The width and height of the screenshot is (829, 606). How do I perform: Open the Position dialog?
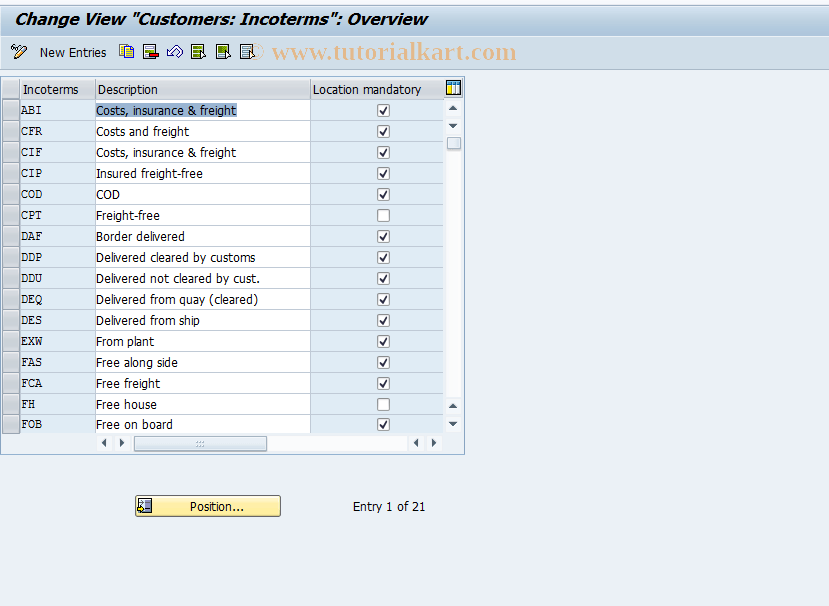207,506
